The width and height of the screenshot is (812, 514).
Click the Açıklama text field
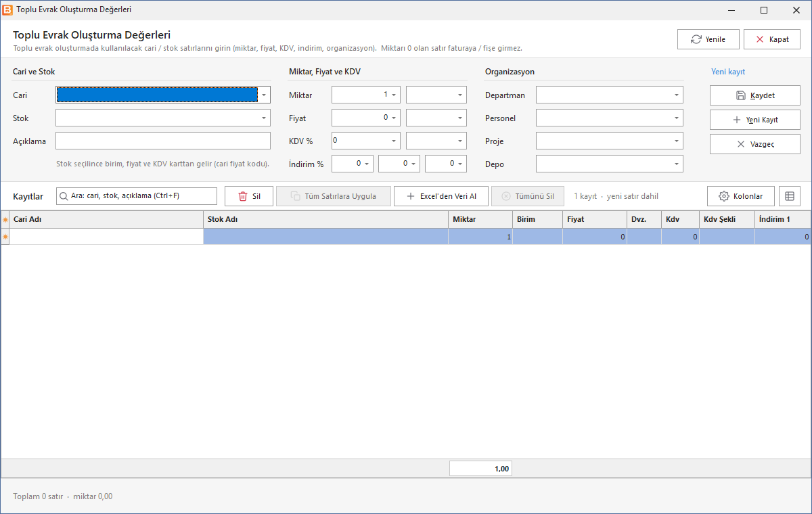pos(163,141)
